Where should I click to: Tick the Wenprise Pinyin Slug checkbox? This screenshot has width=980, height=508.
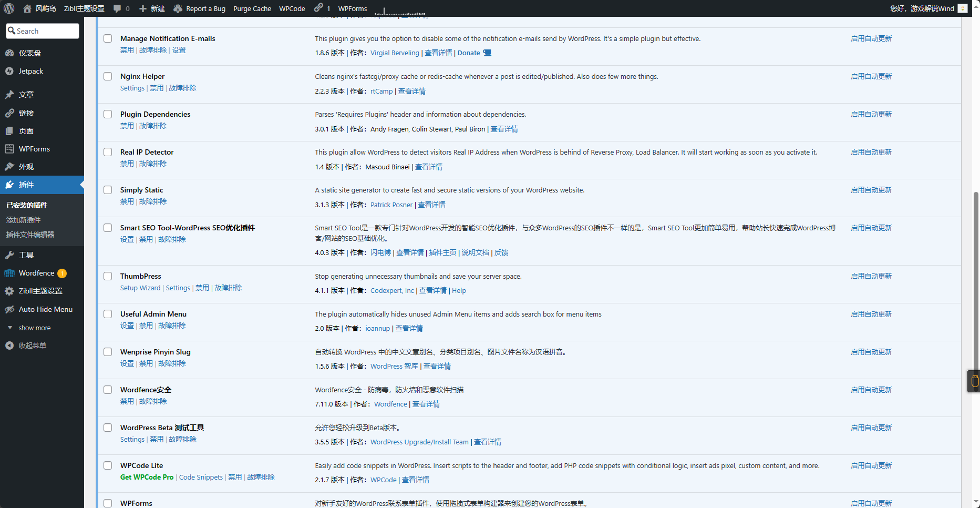tap(108, 352)
